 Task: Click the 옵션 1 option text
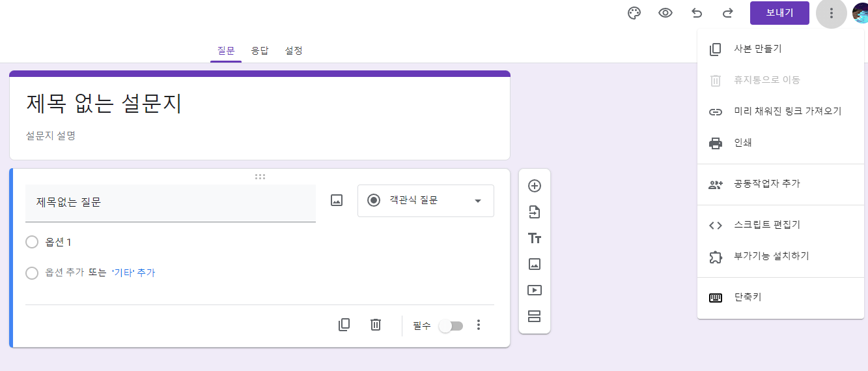[59, 242]
